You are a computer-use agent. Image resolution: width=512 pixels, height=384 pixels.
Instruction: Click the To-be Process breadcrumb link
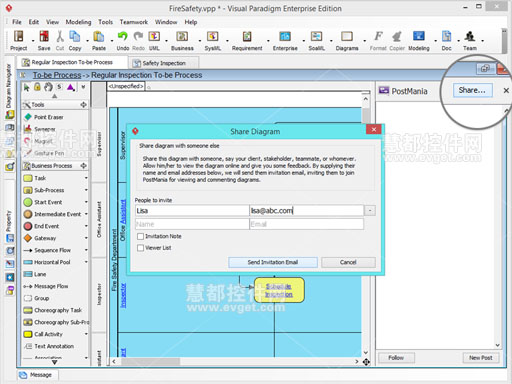[57, 75]
